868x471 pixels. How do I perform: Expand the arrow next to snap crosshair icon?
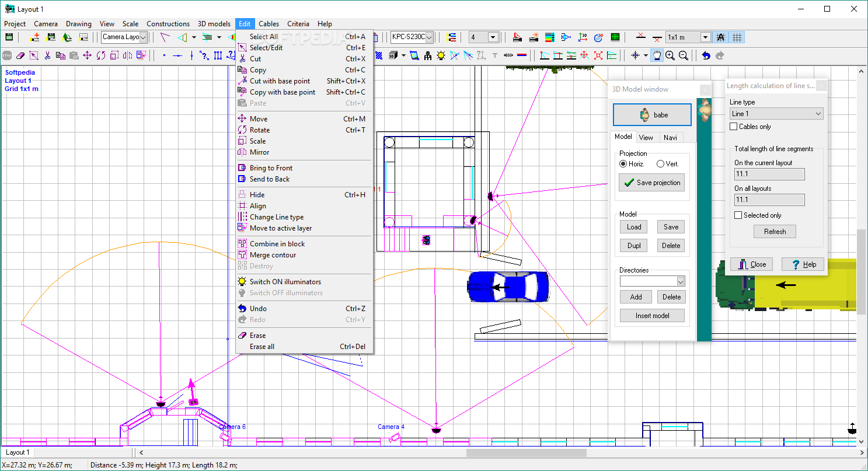pos(646,55)
